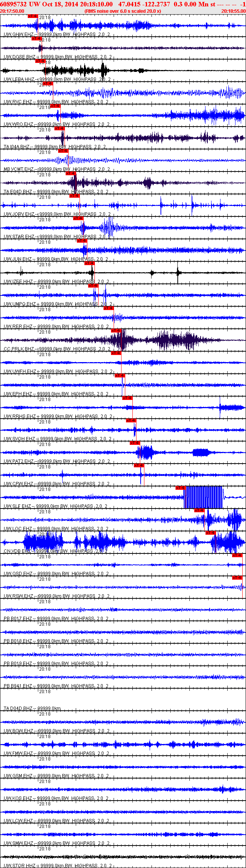Screen dimensions: 246x868
Task: Select the PB.B017 EHZ trace label
Action: (18, 619)
